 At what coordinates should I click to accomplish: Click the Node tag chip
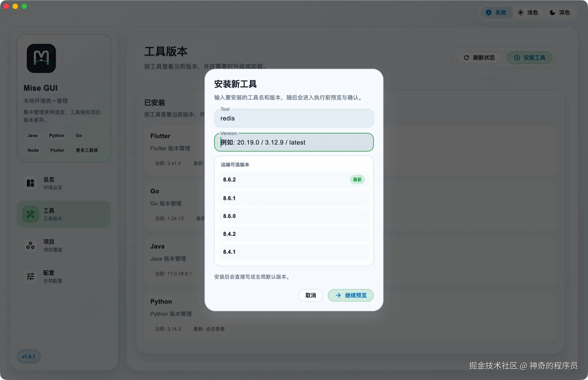coord(33,150)
